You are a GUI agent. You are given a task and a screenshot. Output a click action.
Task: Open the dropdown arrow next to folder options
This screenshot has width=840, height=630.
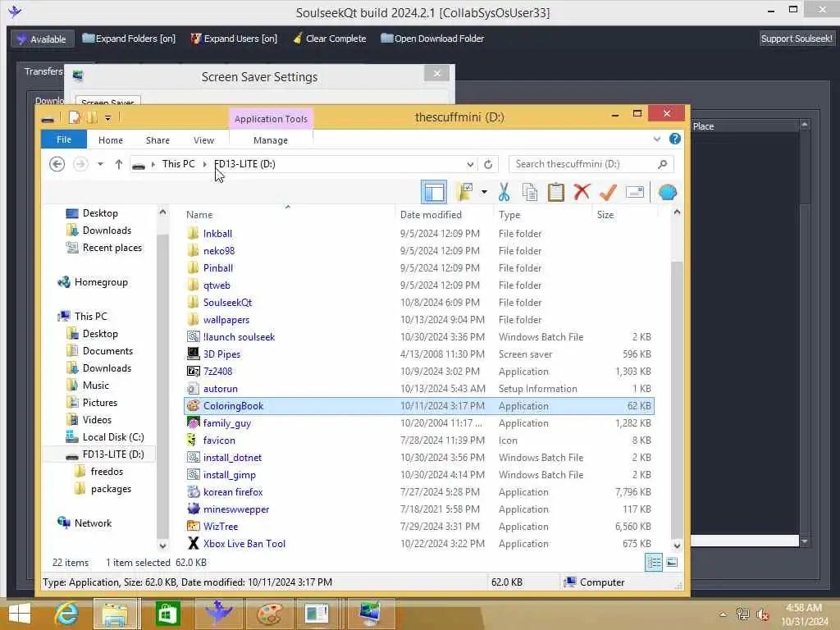[484, 192]
